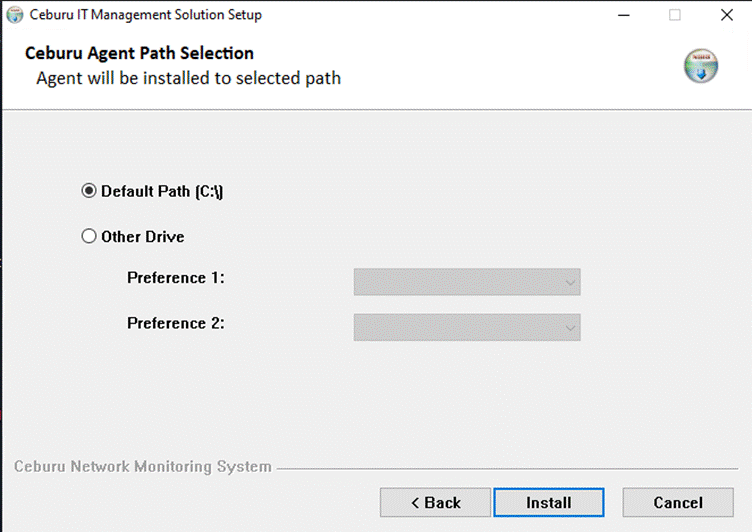Click the Preference 1 label
Screen dimensions: 752x532
click(x=176, y=278)
